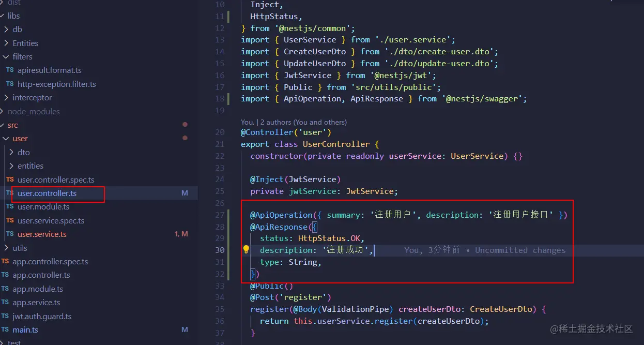Click the './user.service' import path
The width and height of the screenshot is (644, 345).
coord(412,40)
